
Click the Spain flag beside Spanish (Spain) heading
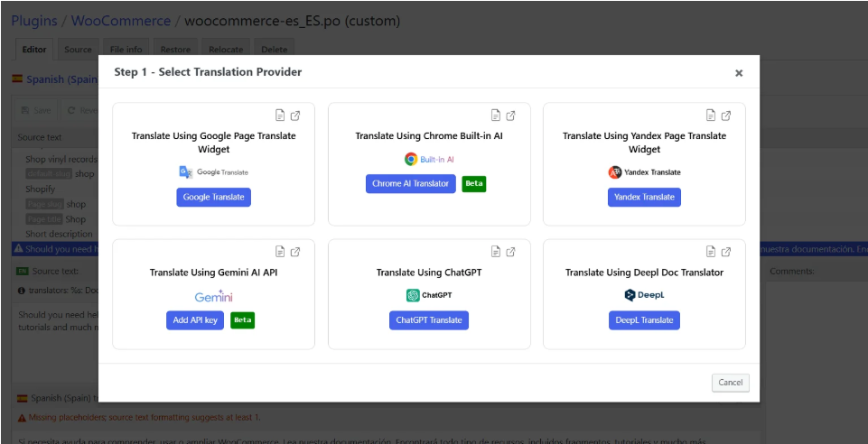pos(17,79)
